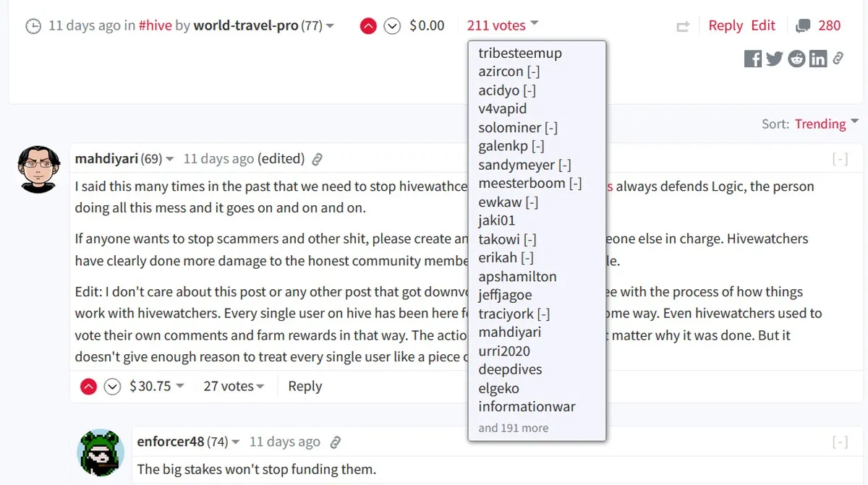Viewport: 868px width, 485px height.
Task: Expand the 27 votes list
Action: 234,386
